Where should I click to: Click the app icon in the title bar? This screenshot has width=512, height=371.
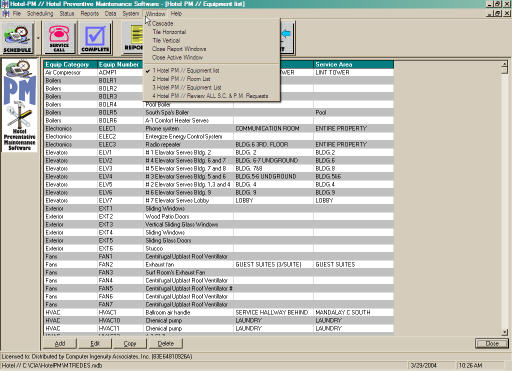[x=5, y=4]
